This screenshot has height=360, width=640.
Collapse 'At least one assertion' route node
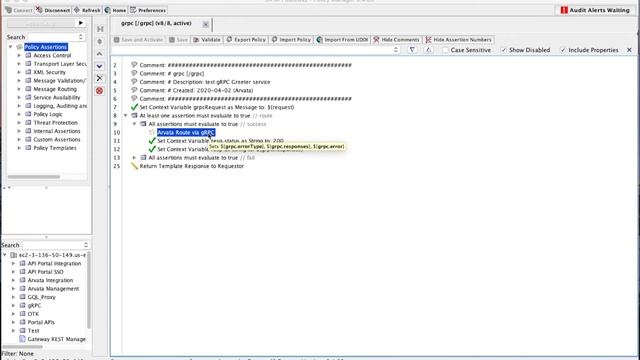click(125, 116)
